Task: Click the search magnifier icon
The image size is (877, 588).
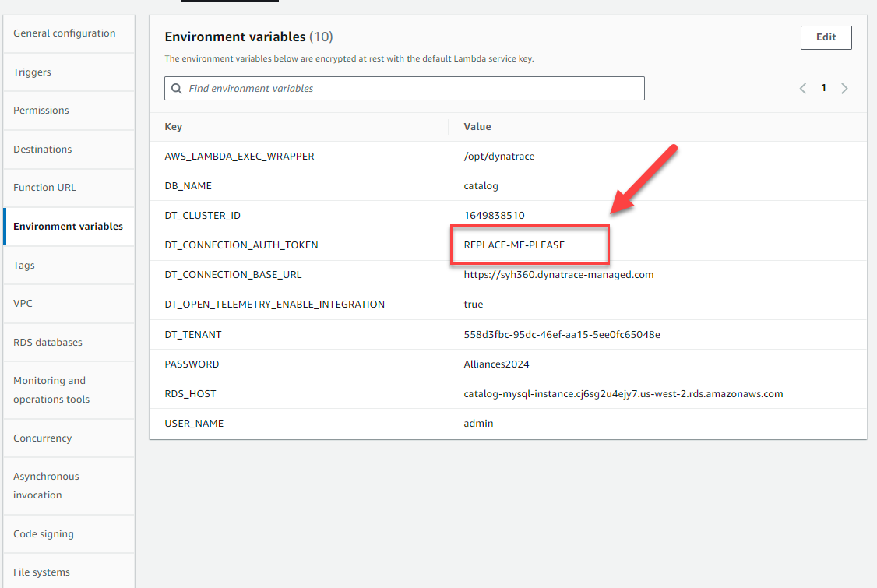Action: pos(177,89)
